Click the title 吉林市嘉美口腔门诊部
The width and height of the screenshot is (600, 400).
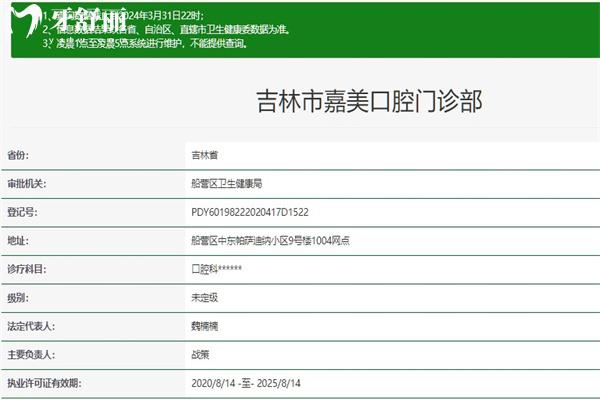(369, 101)
